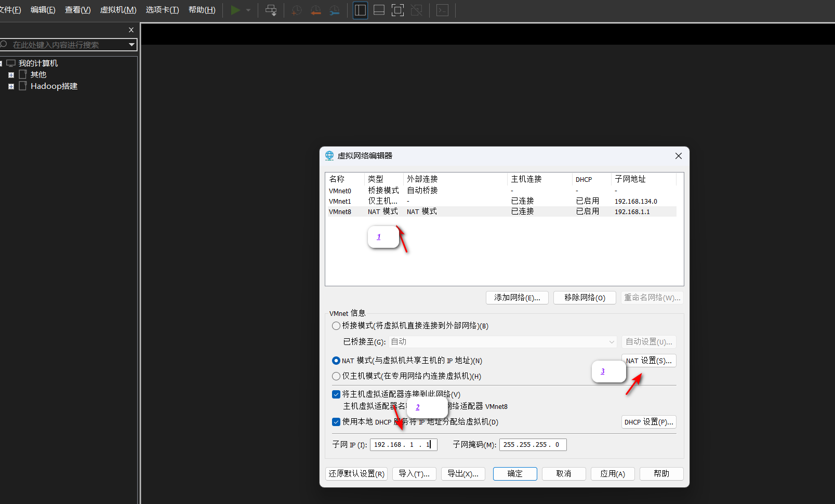Click the revert to snapshot icon
This screenshot has height=504, width=835.
[315, 10]
